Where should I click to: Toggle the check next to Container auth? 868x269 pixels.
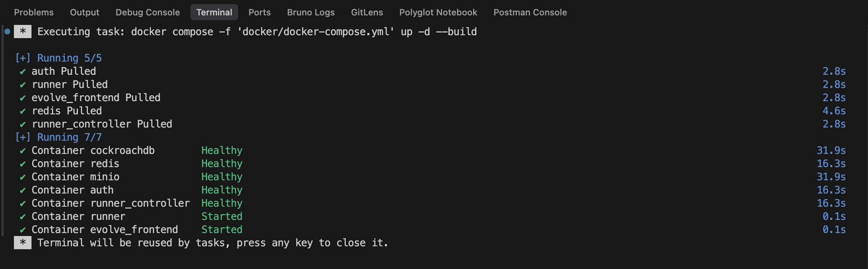[x=23, y=190]
